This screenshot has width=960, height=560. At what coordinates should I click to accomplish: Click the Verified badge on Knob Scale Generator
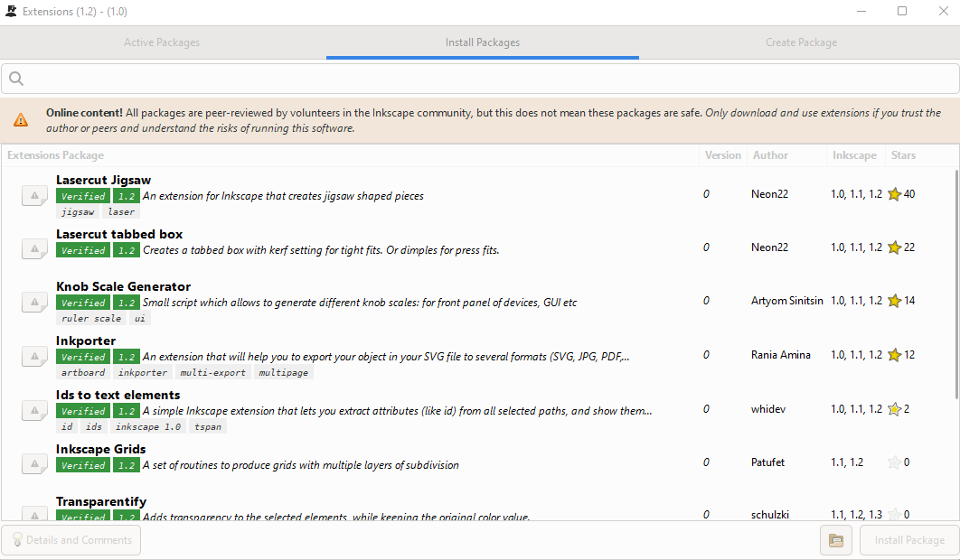[x=83, y=303]
